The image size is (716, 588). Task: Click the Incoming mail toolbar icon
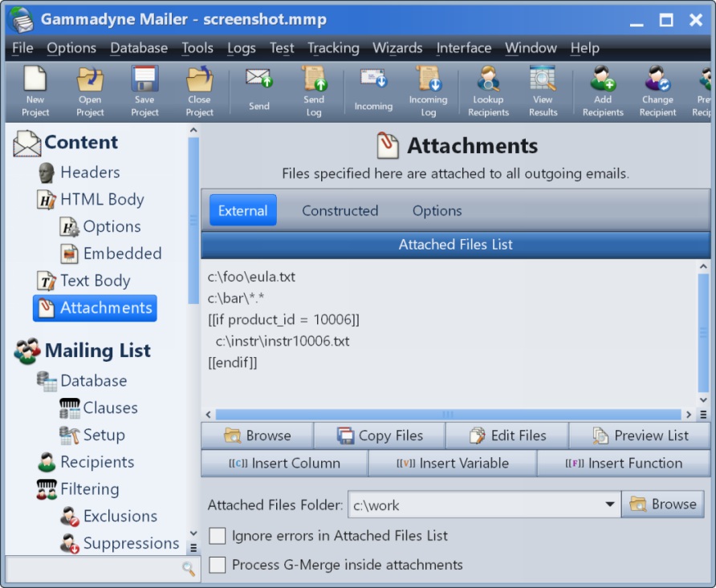tap(373, 91)
